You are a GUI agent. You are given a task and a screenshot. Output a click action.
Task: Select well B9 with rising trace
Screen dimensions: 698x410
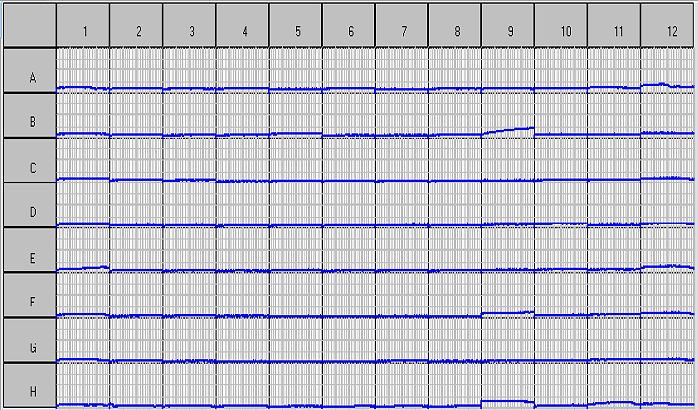click(508, 116)
